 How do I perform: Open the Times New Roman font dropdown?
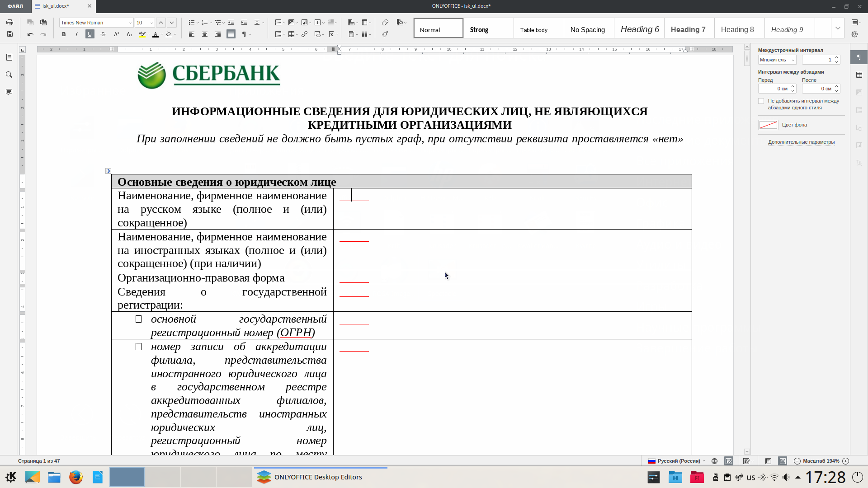tap(130, 23)
